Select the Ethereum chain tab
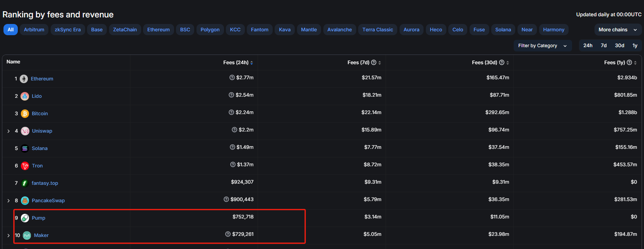 (x=159, y=30)
